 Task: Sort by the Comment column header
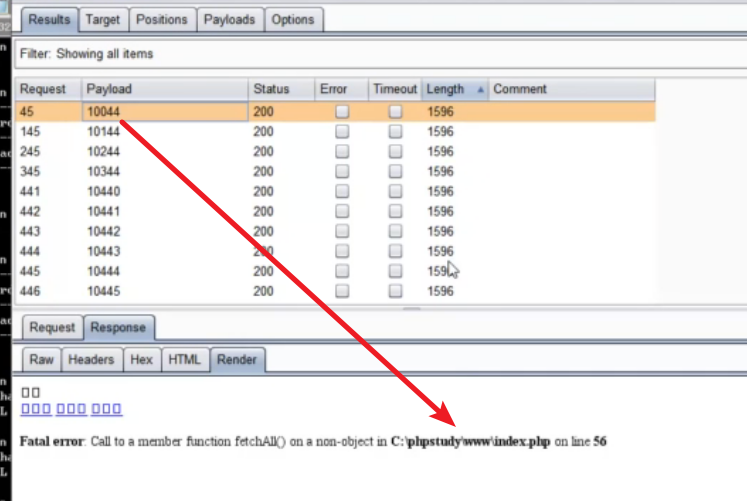pos(572,89)
